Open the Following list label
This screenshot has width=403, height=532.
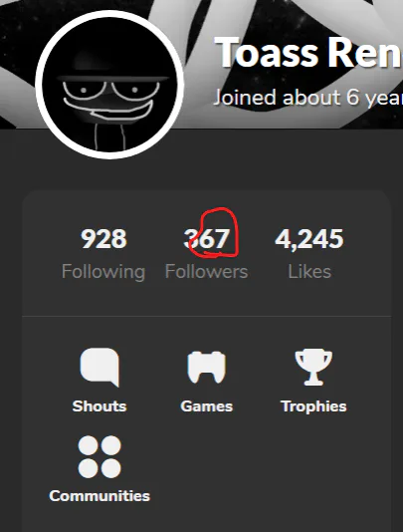103,272
